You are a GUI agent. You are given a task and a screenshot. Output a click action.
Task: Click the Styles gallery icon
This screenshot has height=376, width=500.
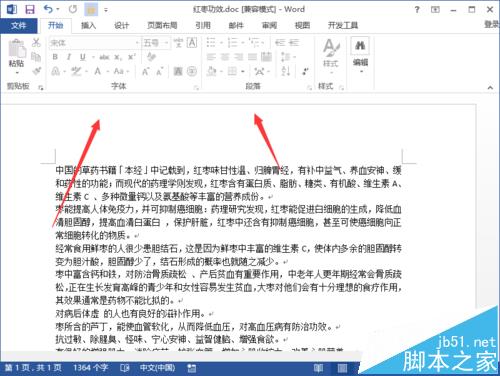pos(331,52)
